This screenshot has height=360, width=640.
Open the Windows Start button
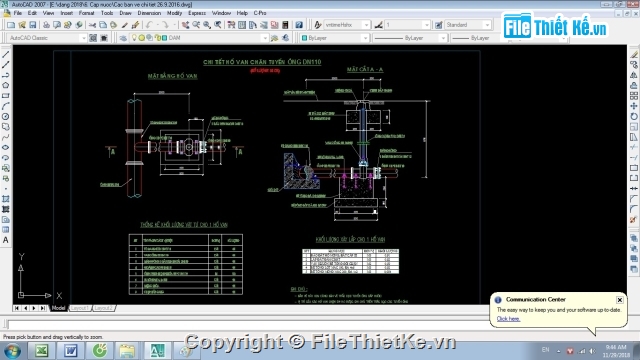[x=12, y=351]
